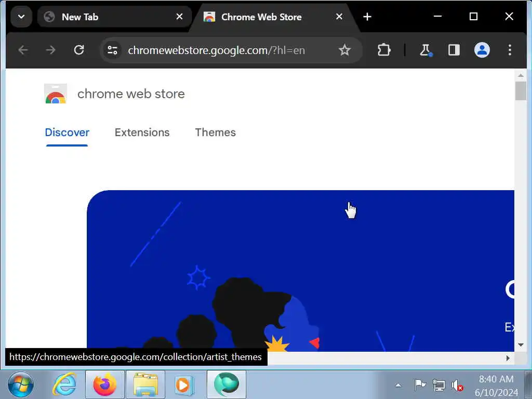Toggle the side panel icon
The height and width of the screenshot is (399, 532).
click(454, 50)
